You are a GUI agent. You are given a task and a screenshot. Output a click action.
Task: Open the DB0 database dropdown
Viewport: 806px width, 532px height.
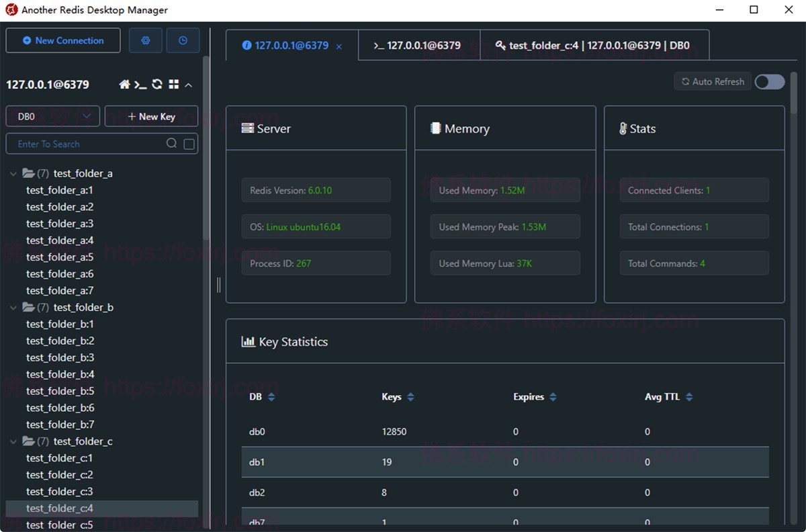point(52,116)
